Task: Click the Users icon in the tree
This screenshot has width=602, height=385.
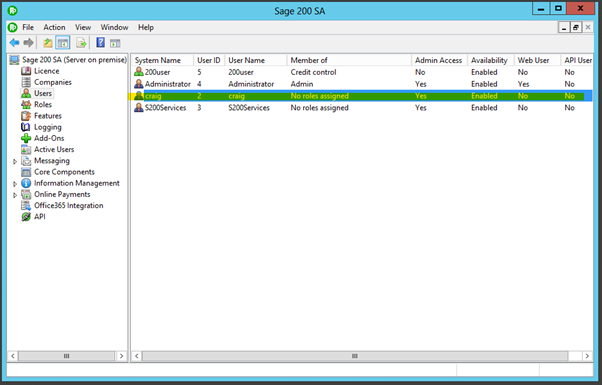Action: 26,93
